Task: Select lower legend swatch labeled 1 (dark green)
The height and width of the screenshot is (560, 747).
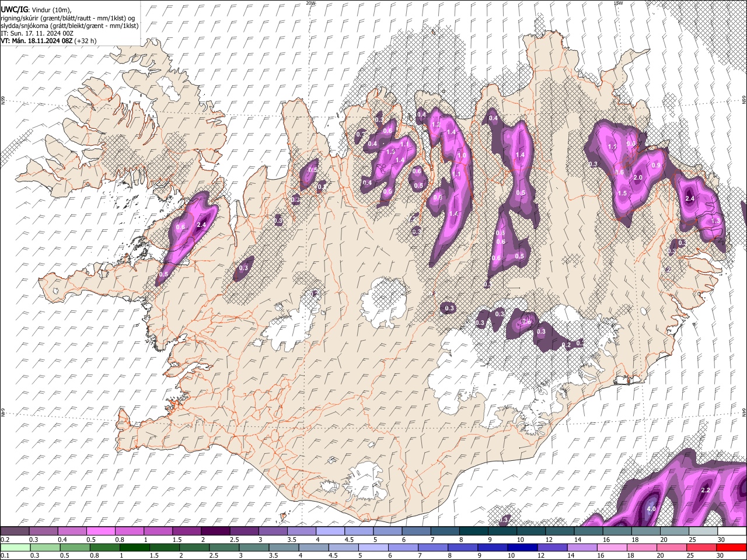Action: click(135, 547)
